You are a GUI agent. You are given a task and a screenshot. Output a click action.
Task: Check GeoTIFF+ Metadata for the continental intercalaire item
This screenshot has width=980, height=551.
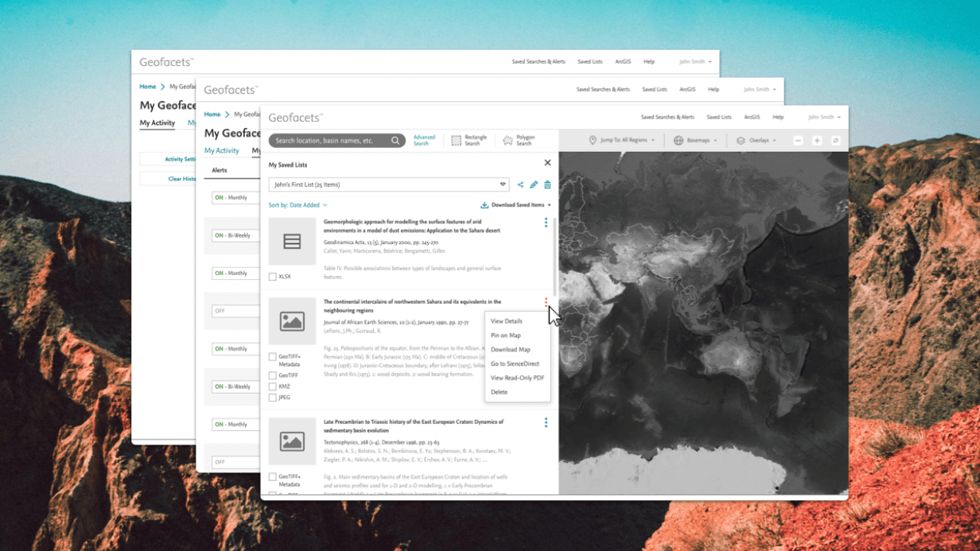[x=272, y=357]
